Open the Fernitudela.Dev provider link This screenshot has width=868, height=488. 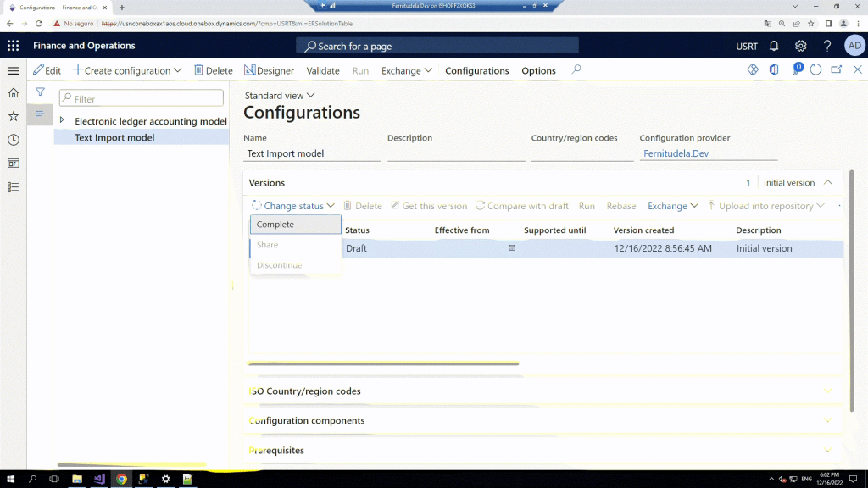(676, 154)
